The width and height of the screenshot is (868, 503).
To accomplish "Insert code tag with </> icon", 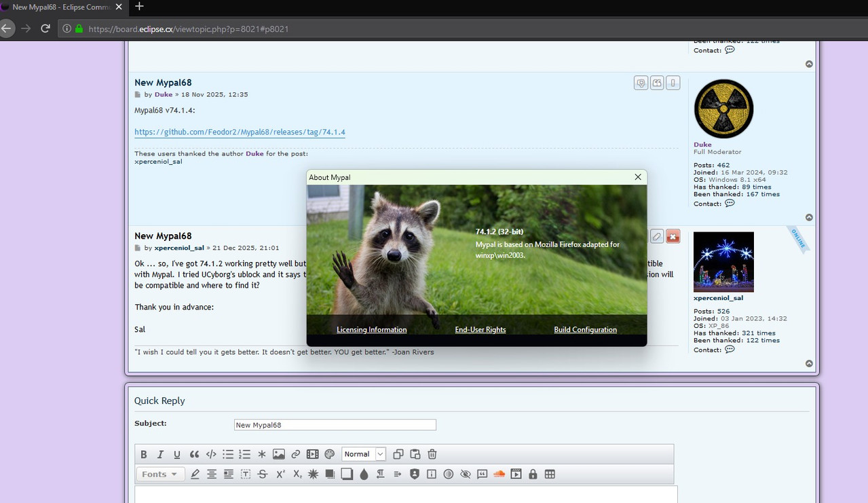I will [211, 454].
